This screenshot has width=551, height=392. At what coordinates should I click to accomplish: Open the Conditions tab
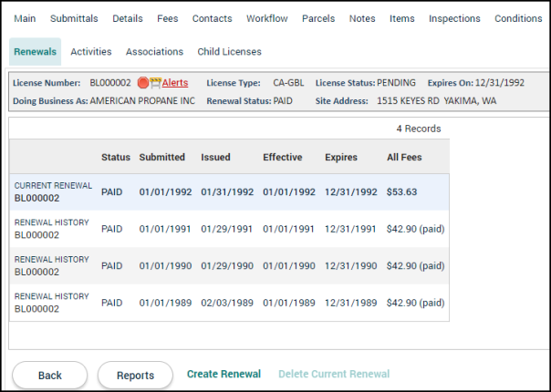[x=518, y=18]
